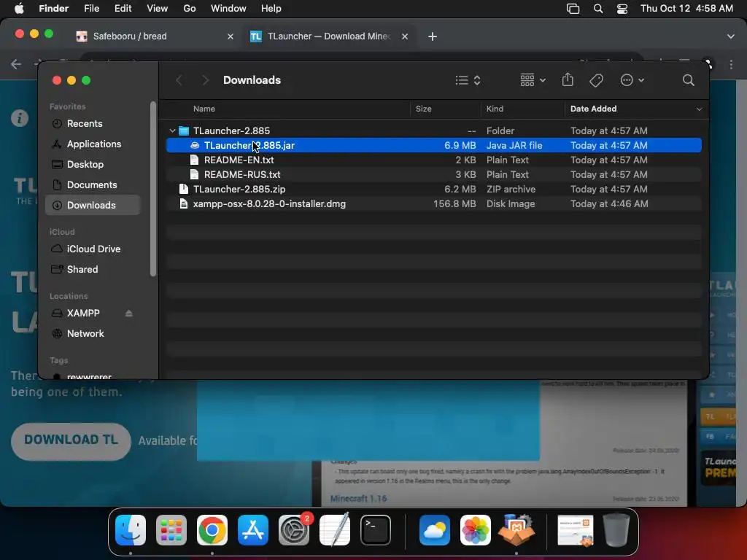Select Documents in Finder sidebar
The height and width of the screenshot is (560, 747).
click(93, 184)
